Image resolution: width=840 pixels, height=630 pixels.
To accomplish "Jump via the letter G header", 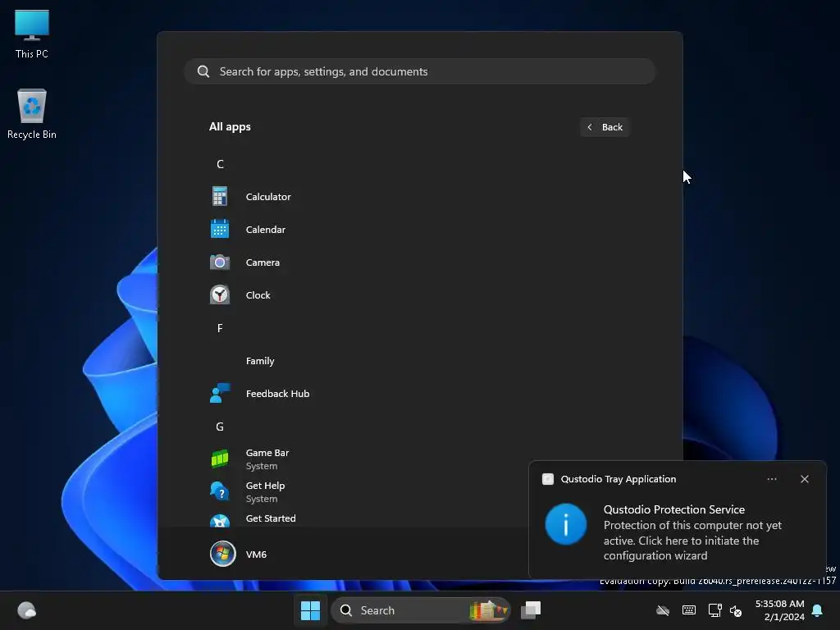I will tap(220, 427).
